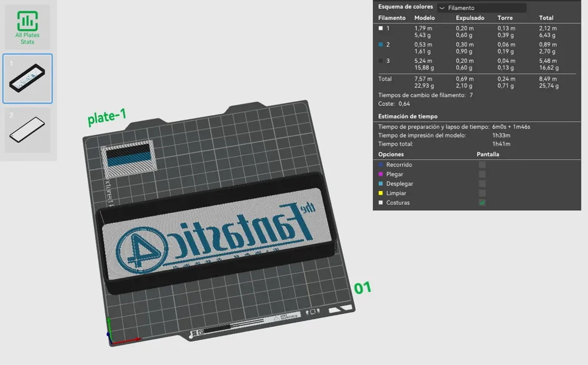Click the dropdown chevron beside Filamento
This screenshot has width=588, height=365.
coord(442,8)
